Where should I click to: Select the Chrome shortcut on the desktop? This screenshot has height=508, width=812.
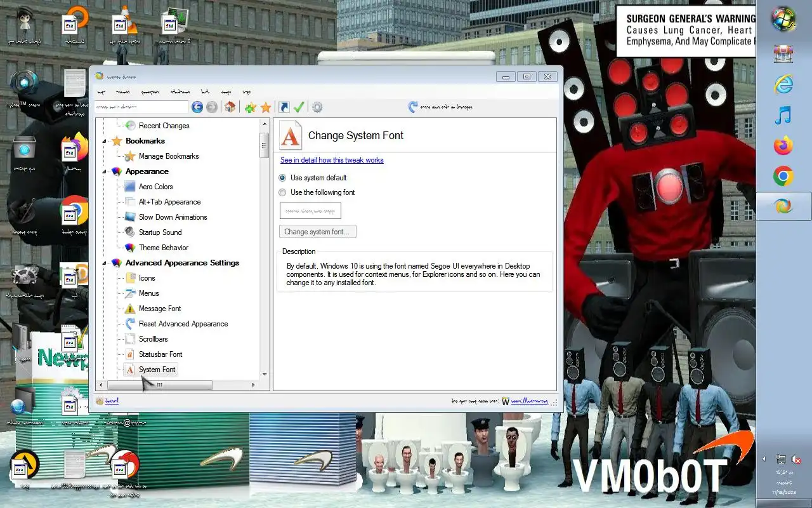pyautogui.click(x=75, y=215)
